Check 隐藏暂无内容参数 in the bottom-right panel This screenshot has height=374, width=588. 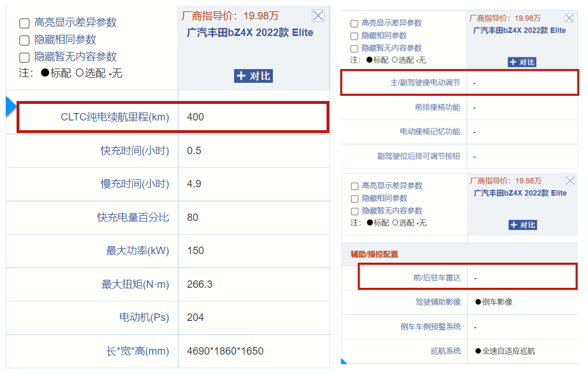(x=355, y=211)
